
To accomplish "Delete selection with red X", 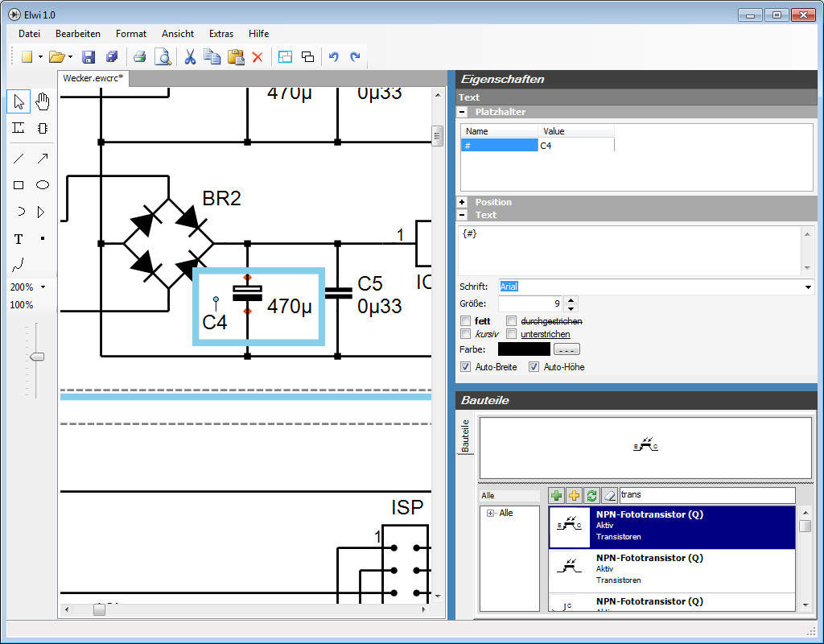I will pyautogui.click(x=257, y=57).
